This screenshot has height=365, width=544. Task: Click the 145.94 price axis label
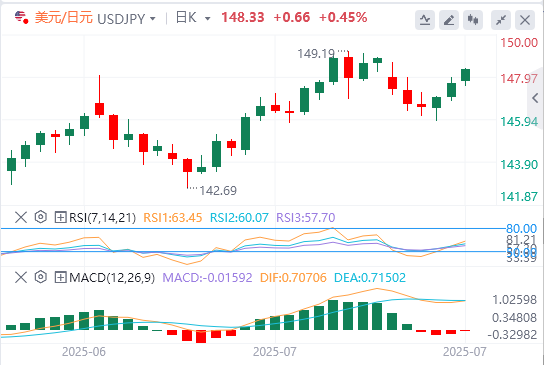(519, 121)
